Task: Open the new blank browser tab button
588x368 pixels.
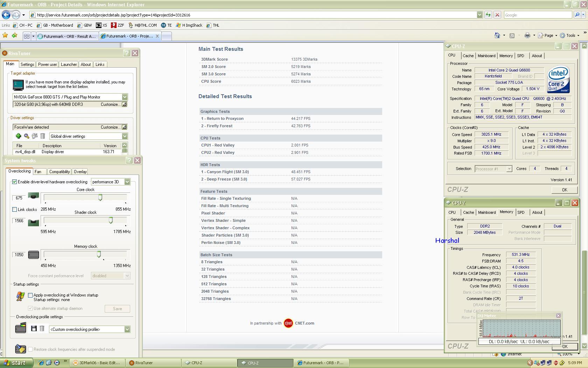Action: tap(167, 36)
